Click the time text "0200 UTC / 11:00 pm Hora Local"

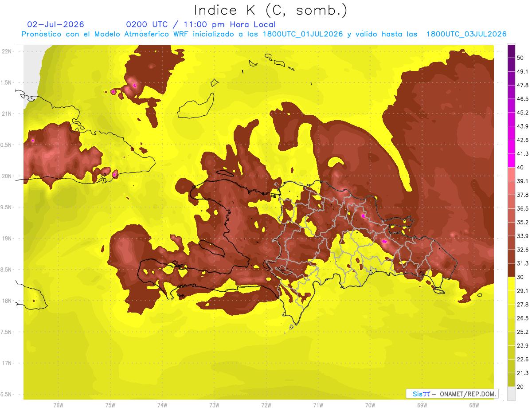click(201, 24)
